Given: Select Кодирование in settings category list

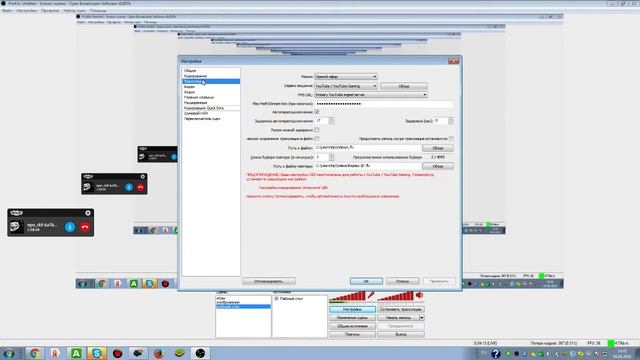Looking at the screenshot, I should (x=211, y=76).
